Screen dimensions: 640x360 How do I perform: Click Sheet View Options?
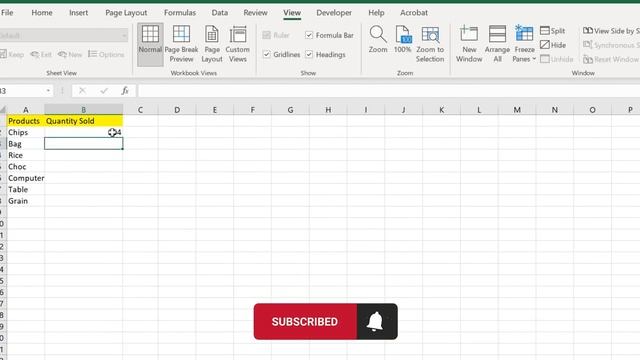pos(106,54)
